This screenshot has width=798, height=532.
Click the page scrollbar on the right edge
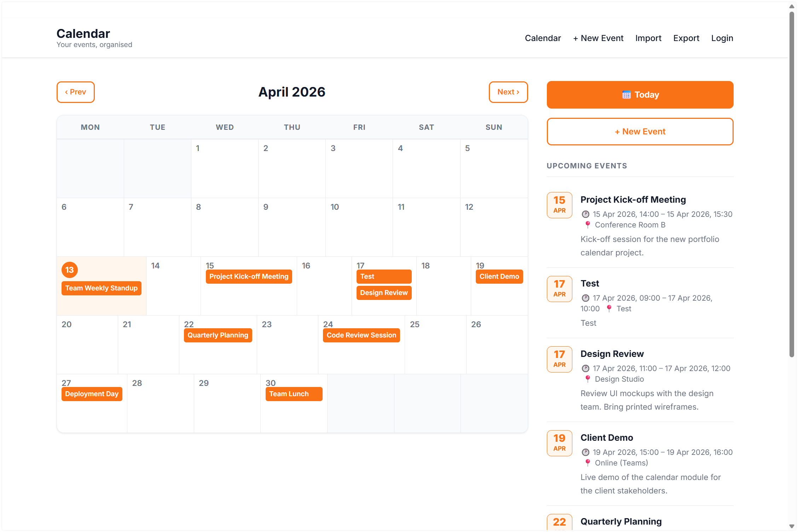[791, 177]
